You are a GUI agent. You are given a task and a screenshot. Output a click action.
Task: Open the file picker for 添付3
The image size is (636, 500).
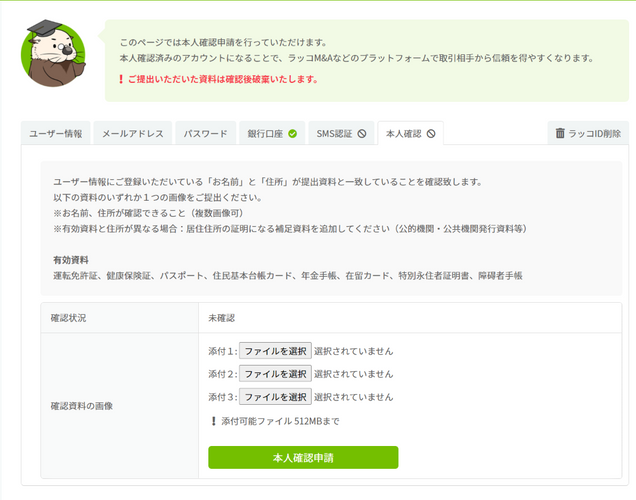click(x=275, y=397)
